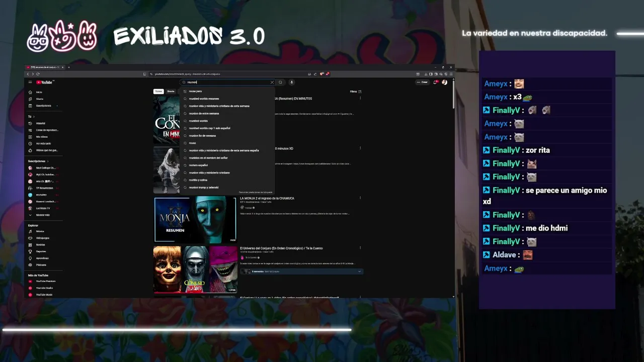The image size is (644, 362).
Task: Start voice search with microphone
Action: pos(291,82)
